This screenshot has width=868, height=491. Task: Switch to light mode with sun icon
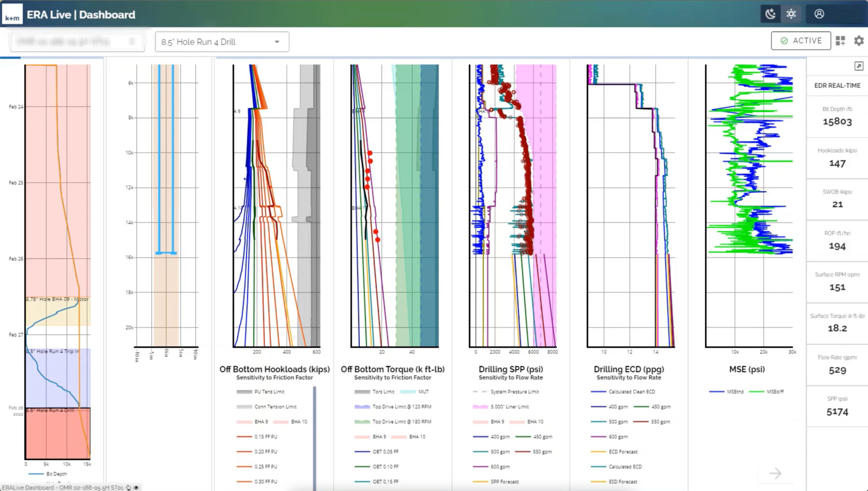click(x=791, y=14)
